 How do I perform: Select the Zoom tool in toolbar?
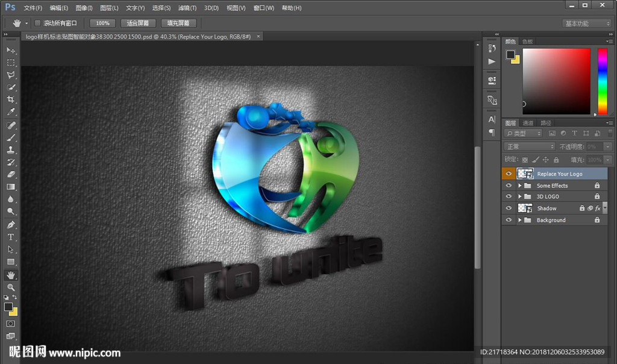(11, 287)
